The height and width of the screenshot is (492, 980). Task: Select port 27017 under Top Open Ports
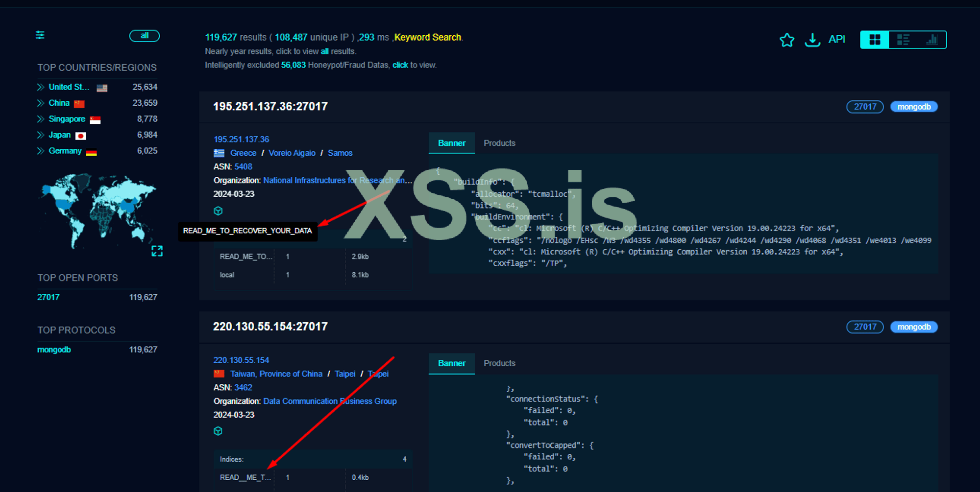[49, 297]
